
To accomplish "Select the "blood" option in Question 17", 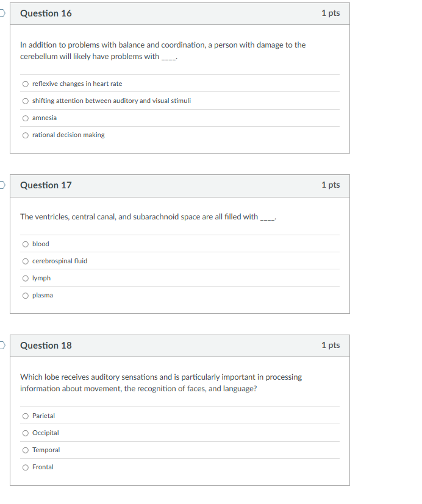I will [x=25, y=244].
